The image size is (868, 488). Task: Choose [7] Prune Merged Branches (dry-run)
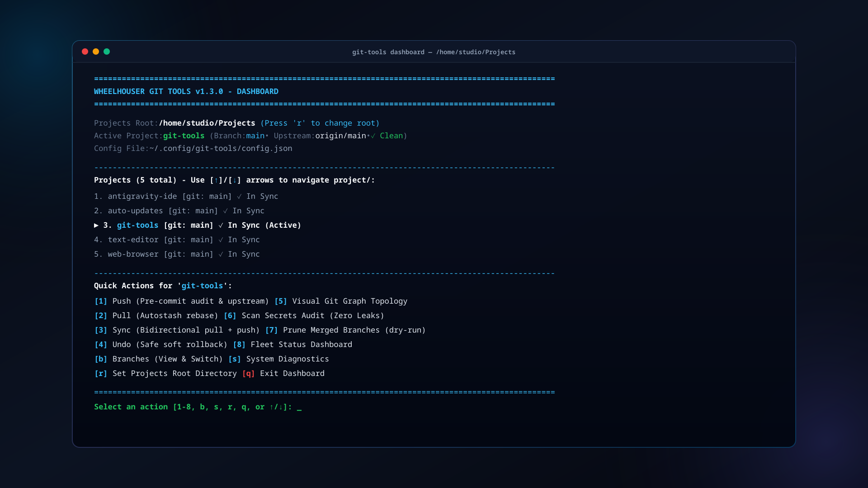coord(345,330)
